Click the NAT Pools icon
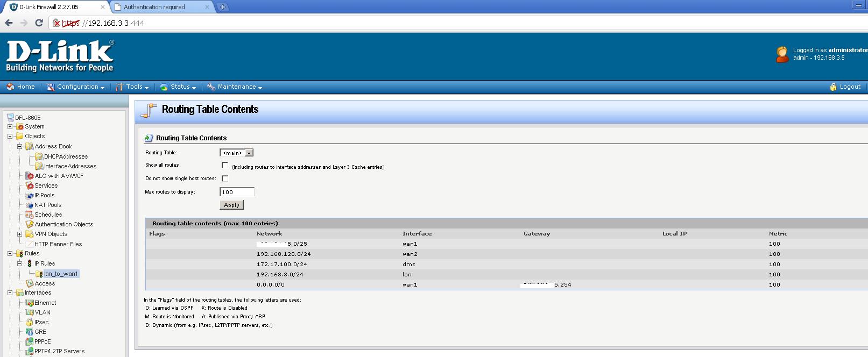 (x=30, y=205)
